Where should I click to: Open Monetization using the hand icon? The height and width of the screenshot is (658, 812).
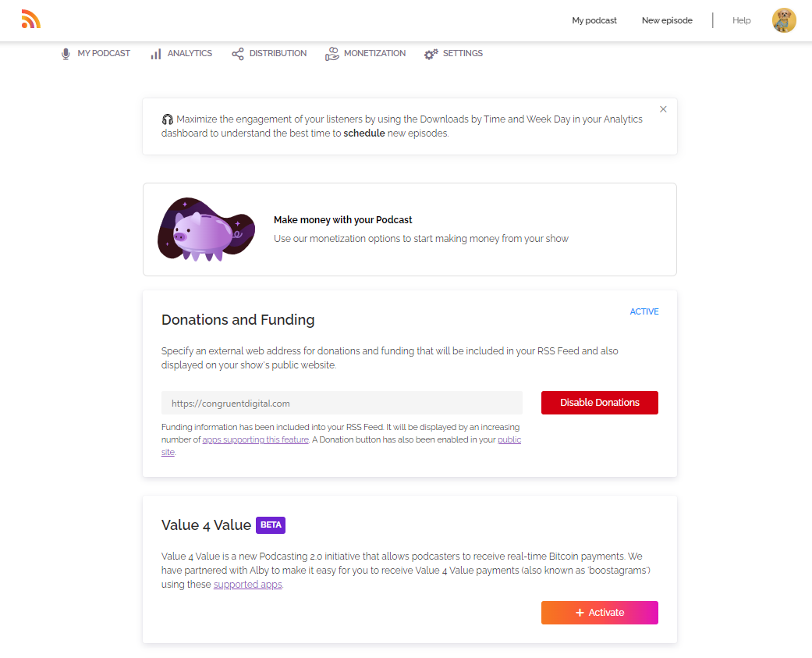pyautogui.click(x=332, y=53)
